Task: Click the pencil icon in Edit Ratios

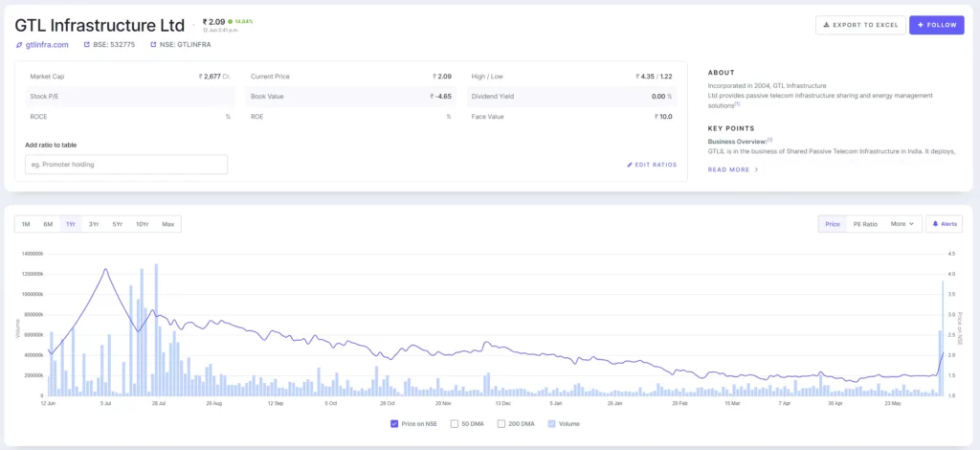Action: (x=630, y=165)
